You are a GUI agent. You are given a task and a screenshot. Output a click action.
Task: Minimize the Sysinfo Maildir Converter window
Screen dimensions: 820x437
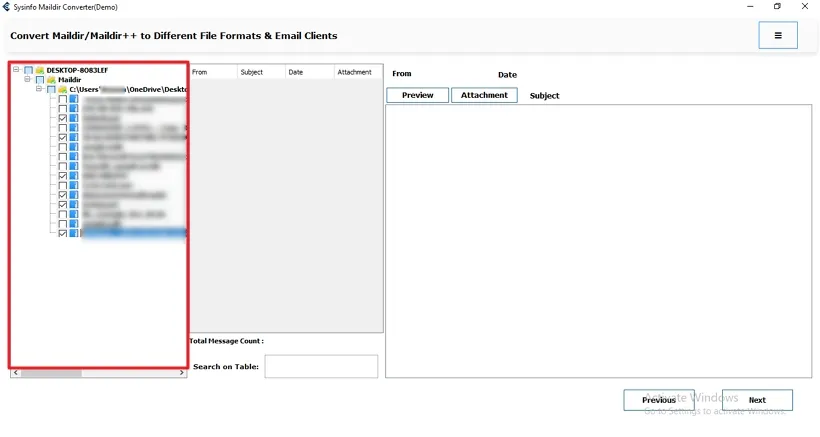[x=750, y=6]
